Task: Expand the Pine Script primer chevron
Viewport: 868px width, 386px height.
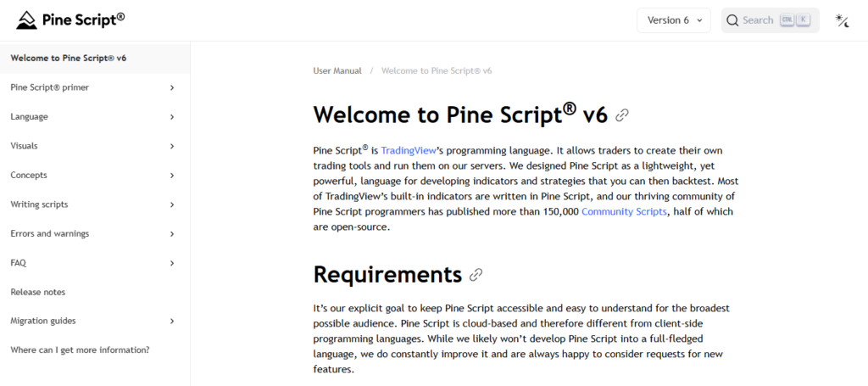Action: pos(172,87)
